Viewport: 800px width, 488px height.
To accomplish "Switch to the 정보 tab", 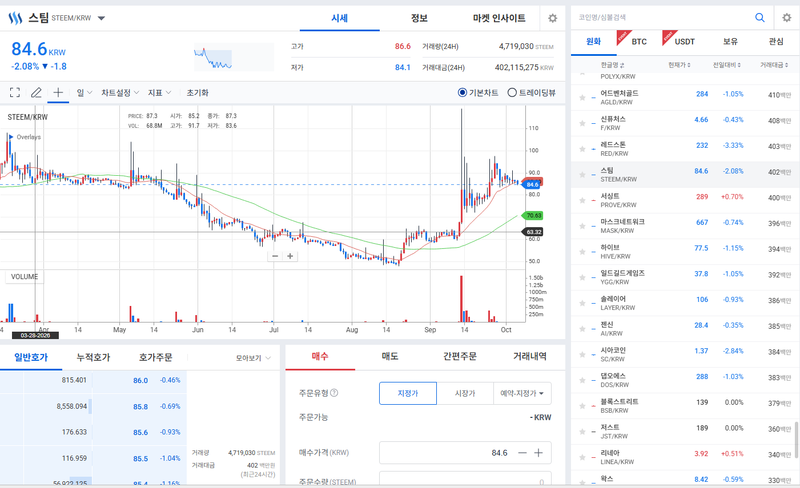I will [419, 18].
